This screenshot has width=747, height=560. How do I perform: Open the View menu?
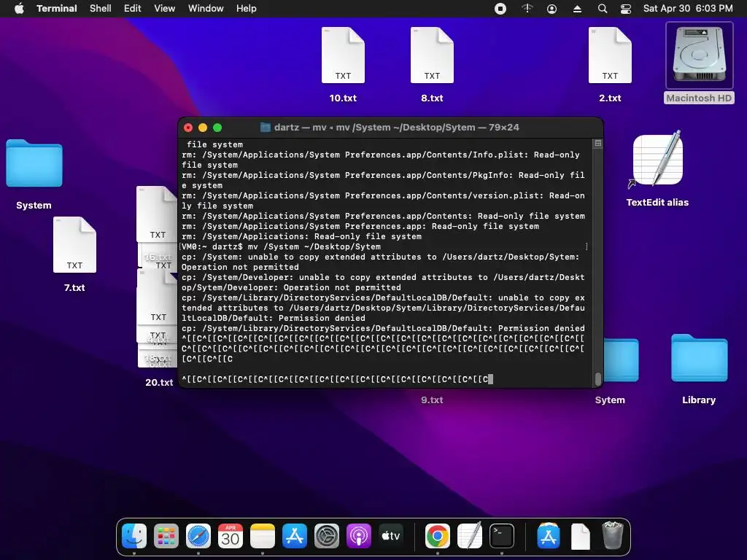164,8
